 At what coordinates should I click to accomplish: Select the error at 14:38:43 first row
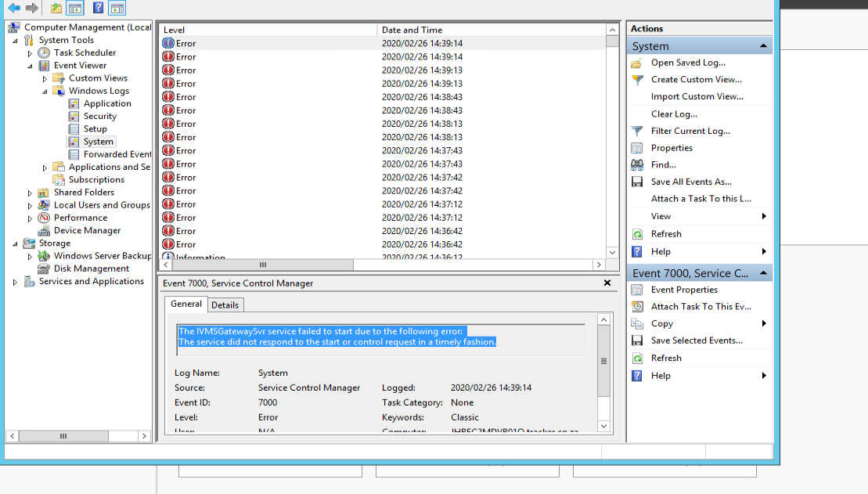pos(383,97)
